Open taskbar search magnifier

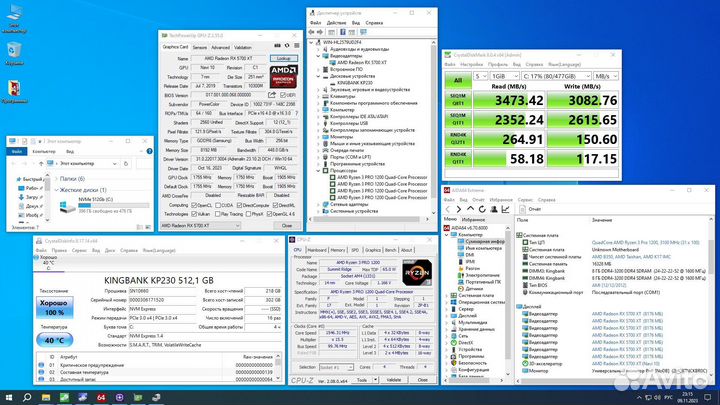[27, 398]
